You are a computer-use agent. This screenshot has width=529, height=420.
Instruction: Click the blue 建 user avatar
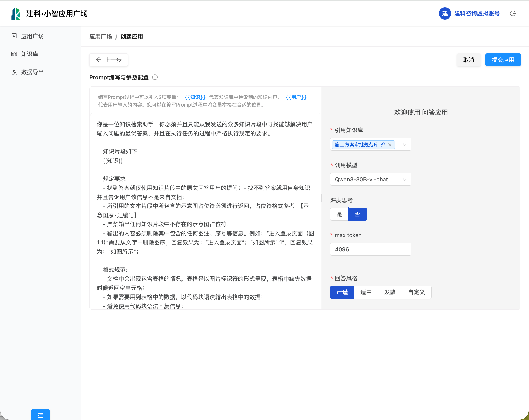pyautogui.click(x=445, y=14)
